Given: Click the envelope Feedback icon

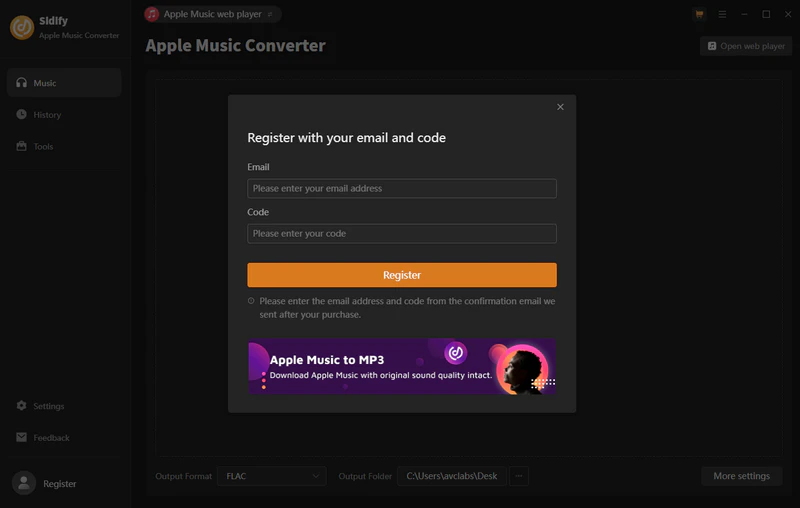Looking at the screenshot, I should click(21, 437).
